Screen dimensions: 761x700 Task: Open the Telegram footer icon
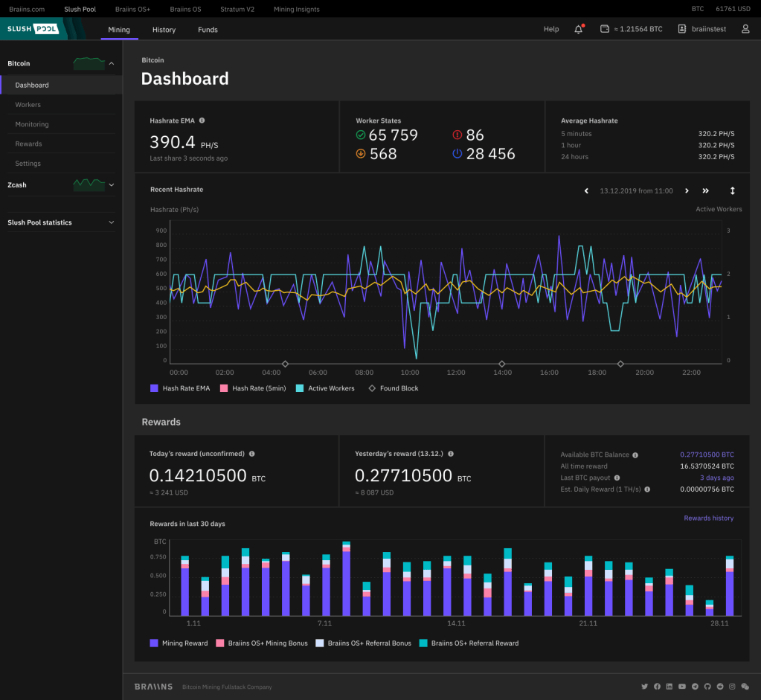coord(695,687)
